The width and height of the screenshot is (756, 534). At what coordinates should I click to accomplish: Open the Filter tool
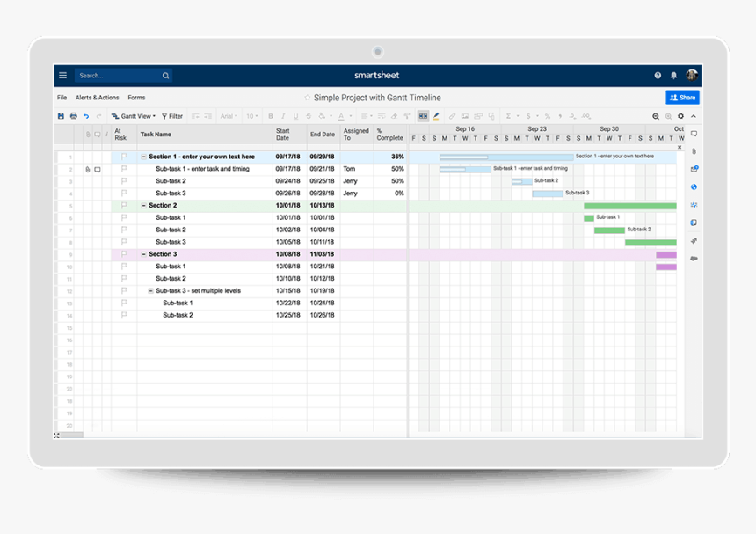(x=172, y=116)
